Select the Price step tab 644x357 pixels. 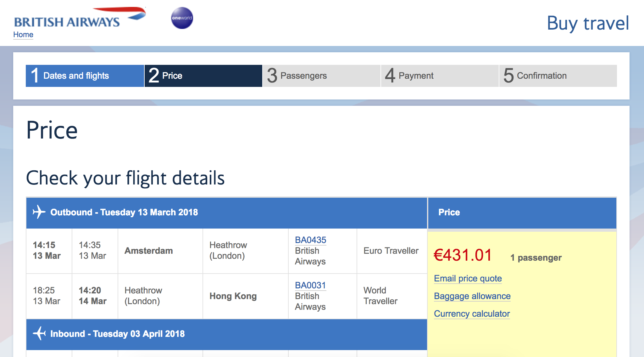pos(203,76)
